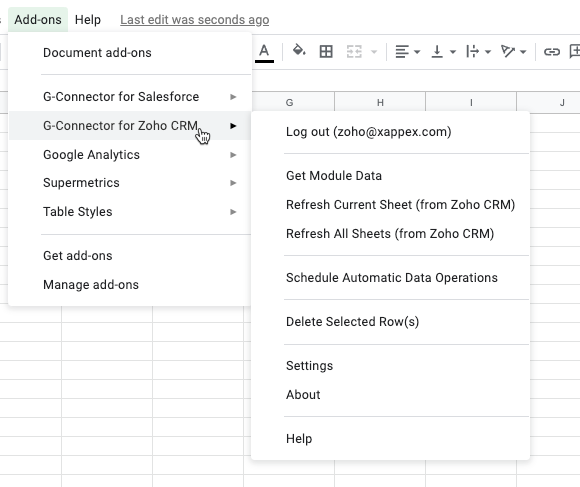Expand G-Connector for Salesforce submenu
This screenshot has width=580, height=487.
[x=129, y=97]
